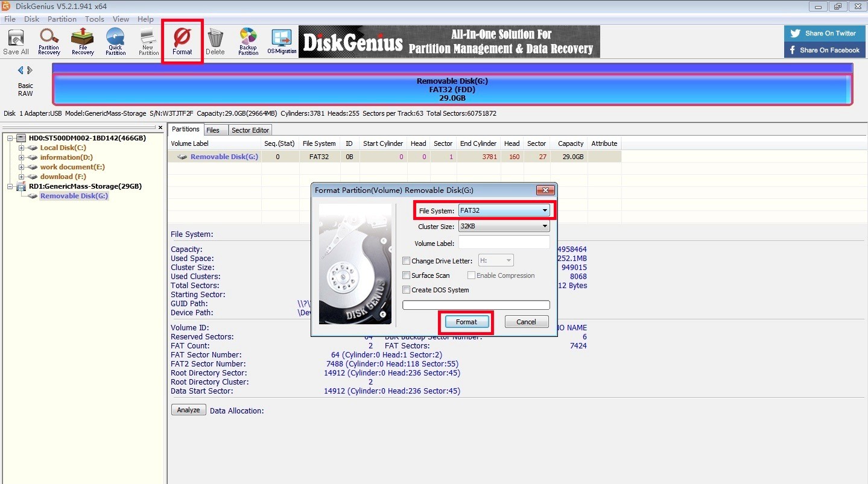The height and width of the screenshot is (484, 868).
Task: Enable Surface Scan checkbox
Action: [407, 275]
